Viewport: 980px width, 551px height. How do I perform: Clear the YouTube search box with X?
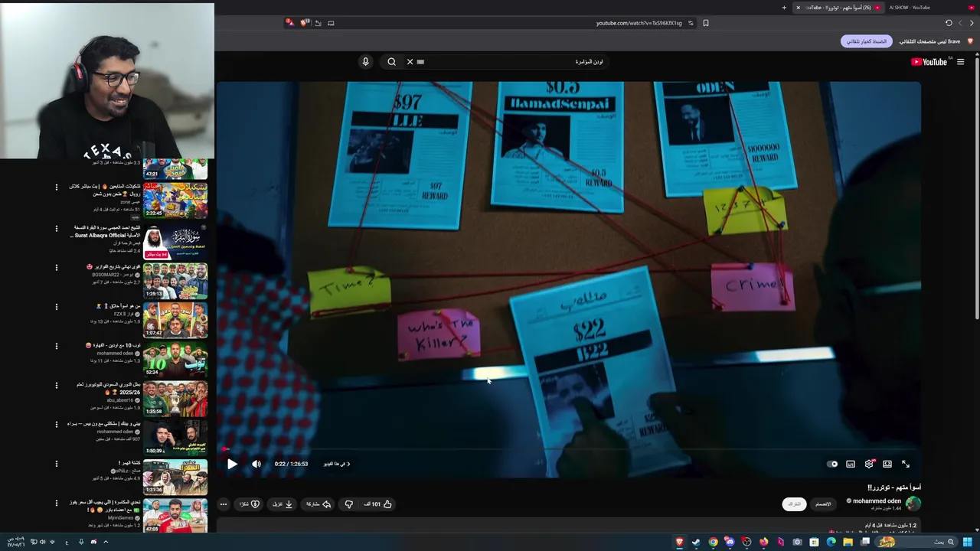click(x=410, y=62)
